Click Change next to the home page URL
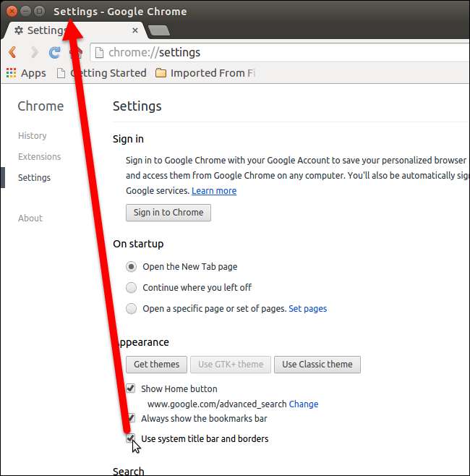 tap(304, 404)
